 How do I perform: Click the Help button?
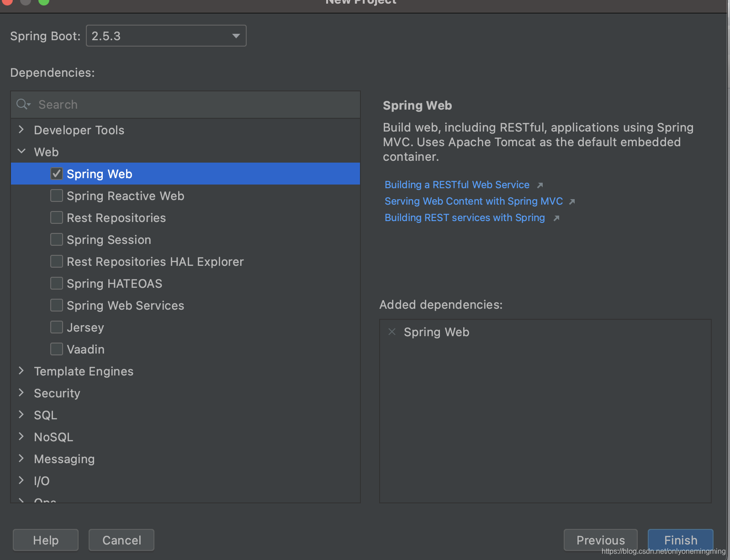(x=46, y=540)
